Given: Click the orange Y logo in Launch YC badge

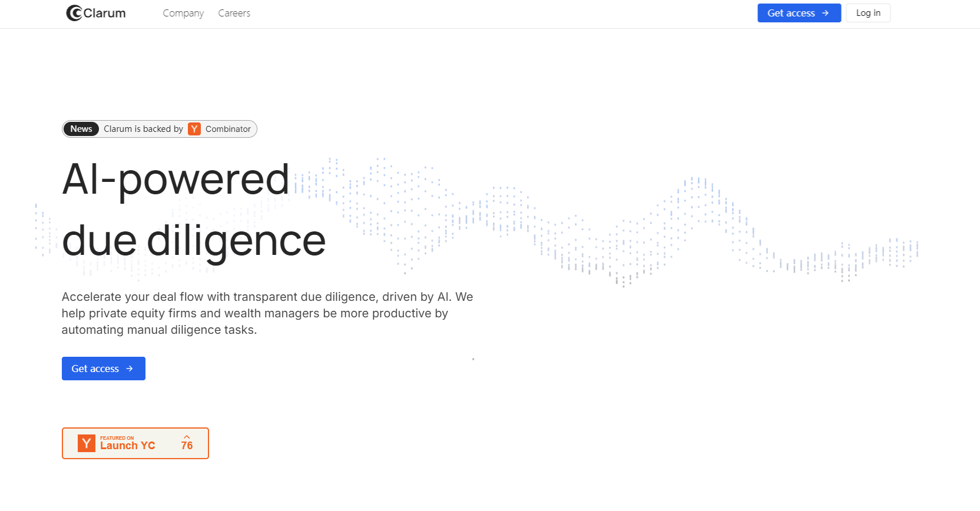Looking at the screenshot, I should coord(87,443).
